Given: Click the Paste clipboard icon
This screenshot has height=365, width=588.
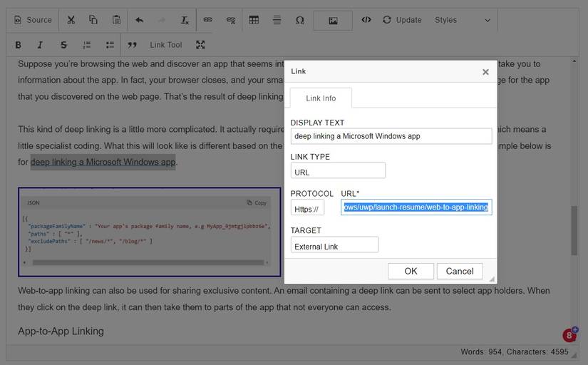Looking at the screenshot, I should click(116, 20).
